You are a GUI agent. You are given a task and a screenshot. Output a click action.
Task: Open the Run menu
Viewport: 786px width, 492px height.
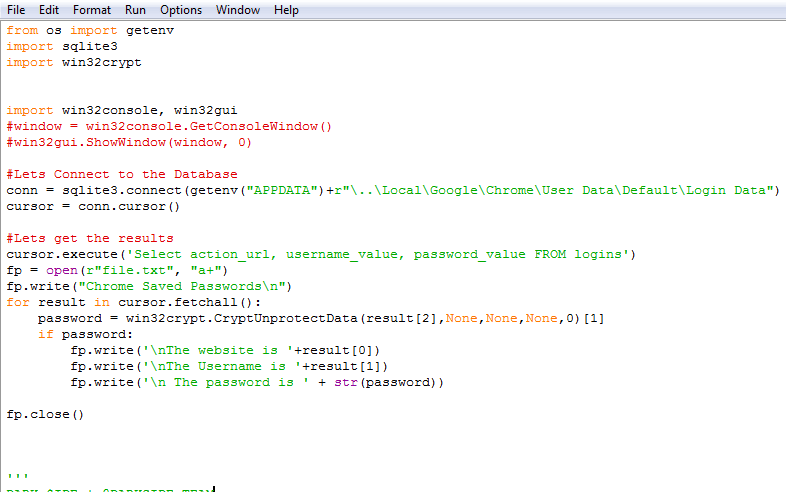135,10
